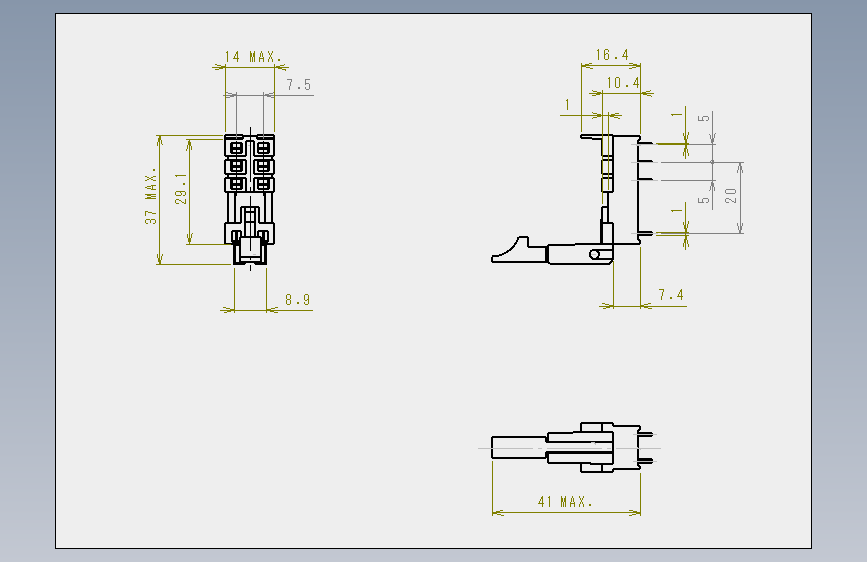Screen dimensions: 867x562
Task: Select the view dimensioned 41 MAX.
Action: pyautogui.click(x=573, y=447)
